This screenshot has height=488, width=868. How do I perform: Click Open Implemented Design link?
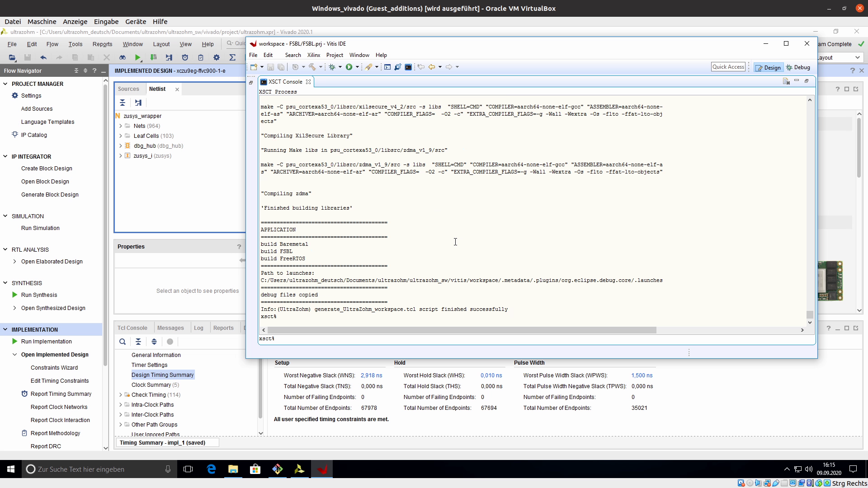[x=55, y=354]
